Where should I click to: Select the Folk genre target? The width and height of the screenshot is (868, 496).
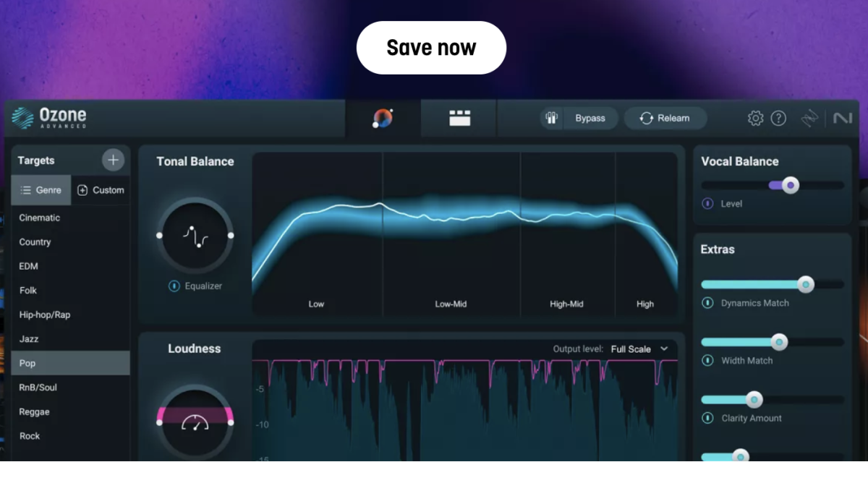71,291
